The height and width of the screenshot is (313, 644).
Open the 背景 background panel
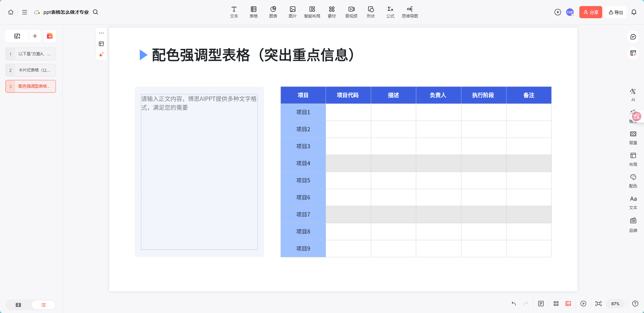633,138
